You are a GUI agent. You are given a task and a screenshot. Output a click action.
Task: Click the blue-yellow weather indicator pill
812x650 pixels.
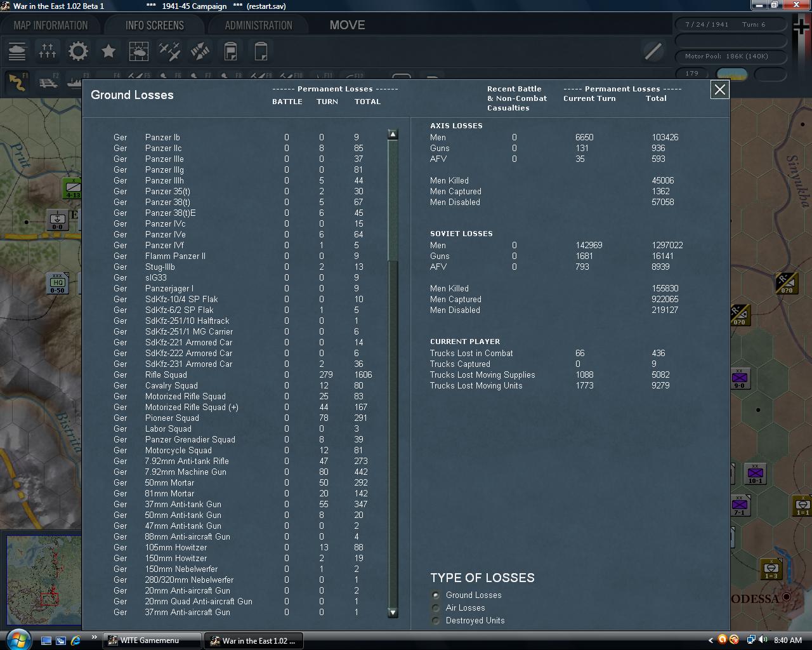point(731,74)
